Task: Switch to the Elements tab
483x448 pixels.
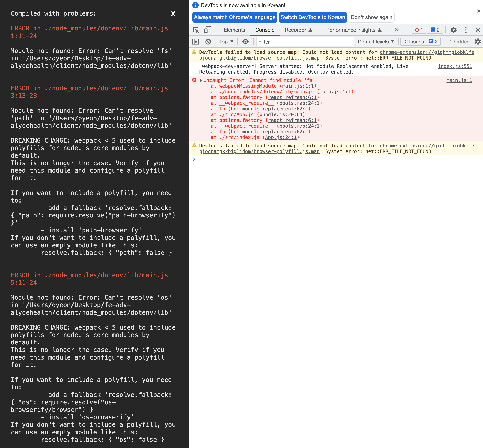Action: click(234, 30)
